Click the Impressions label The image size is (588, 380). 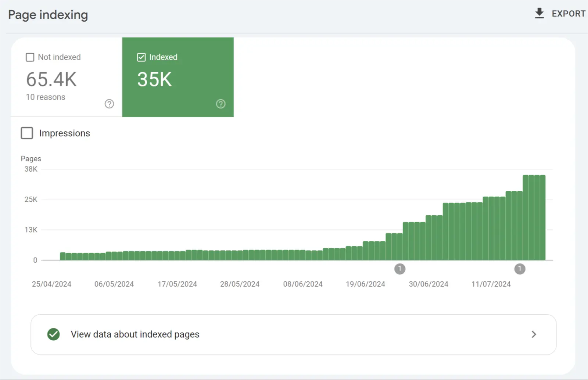[65, 133]
